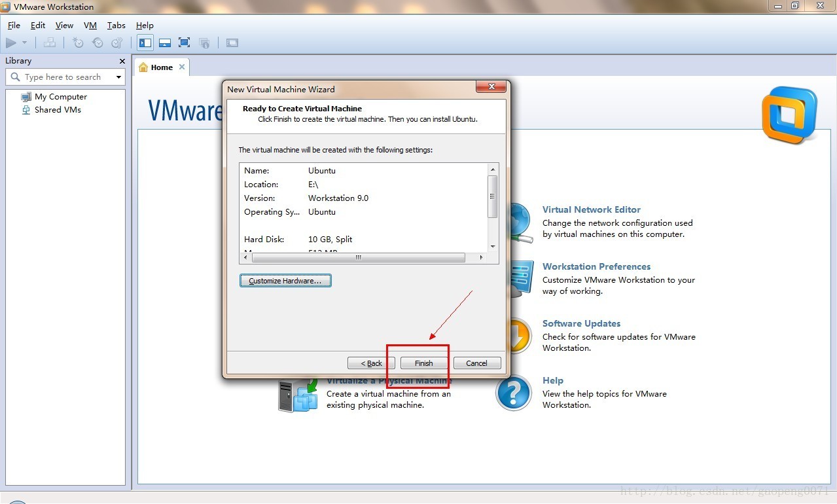837x504 pixels.
Task: Click the Workstation 9.0 version value
Action: point(338,198)
